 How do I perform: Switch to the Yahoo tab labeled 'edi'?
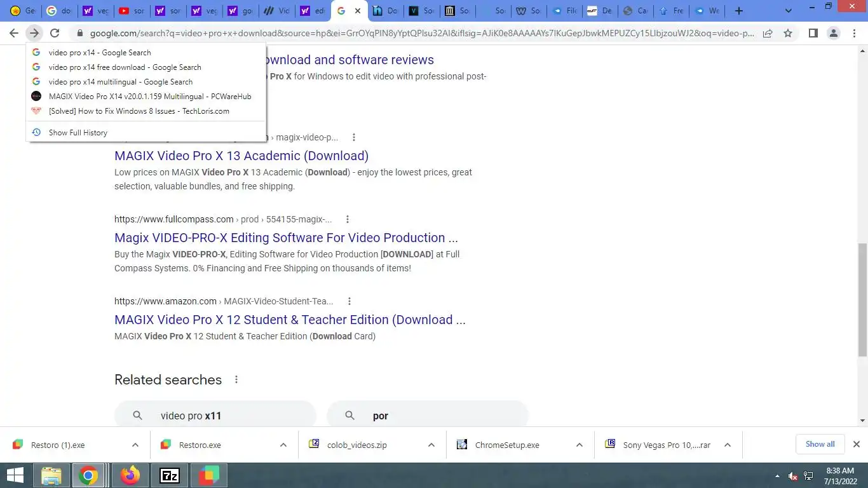tap(313, 11)
